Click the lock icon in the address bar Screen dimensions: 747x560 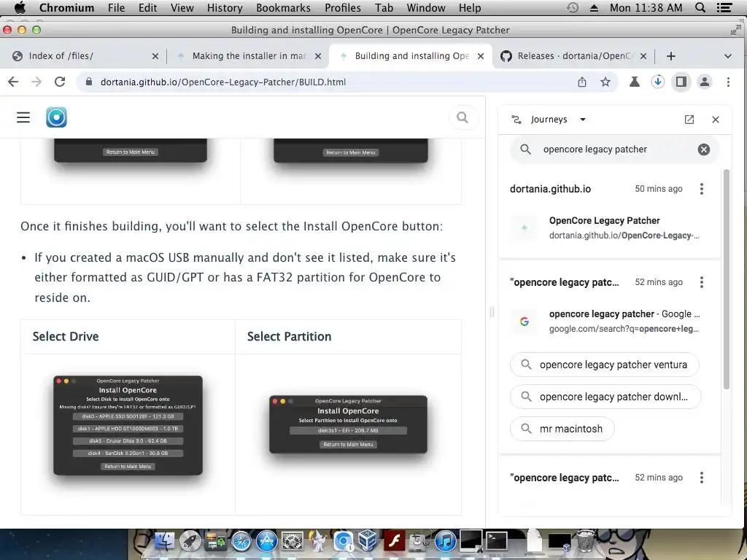point(88,82)
